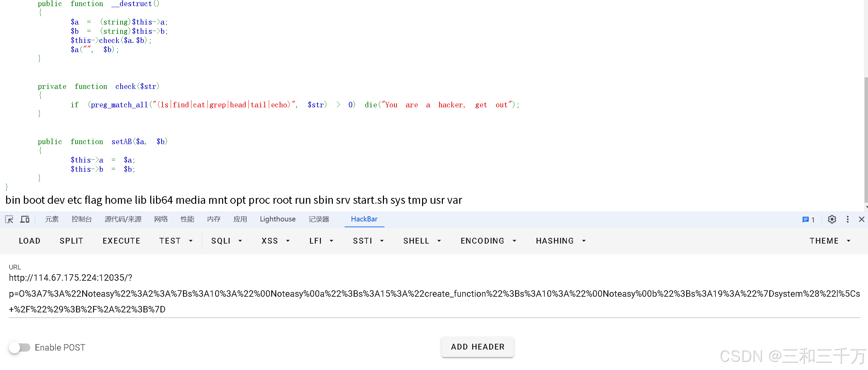Click the issues message counter icon
Screen dimensions: 868x370
pyautogui.click(x=808, y=220)
